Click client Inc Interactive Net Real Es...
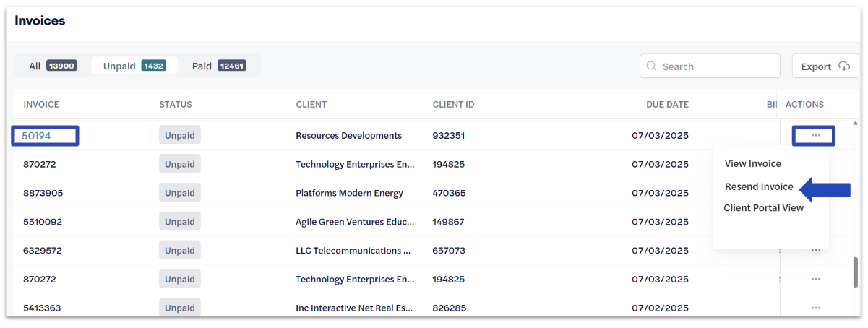 pyautogui.click(x=354, y=308)
